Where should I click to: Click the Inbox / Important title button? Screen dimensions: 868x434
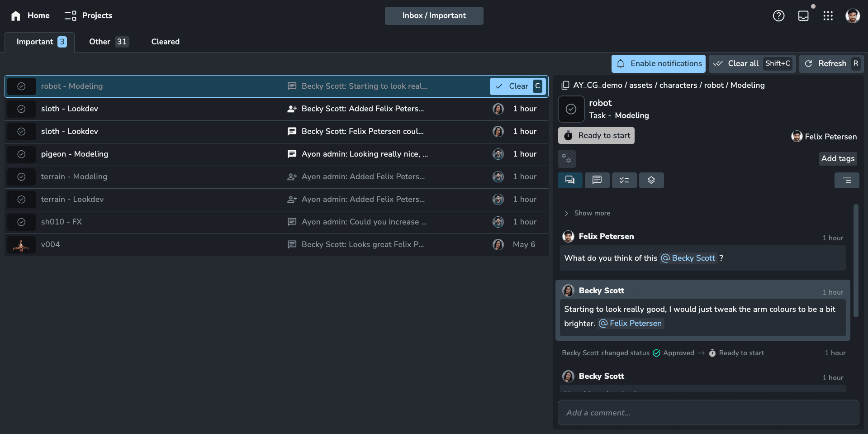tap(434, 15)
